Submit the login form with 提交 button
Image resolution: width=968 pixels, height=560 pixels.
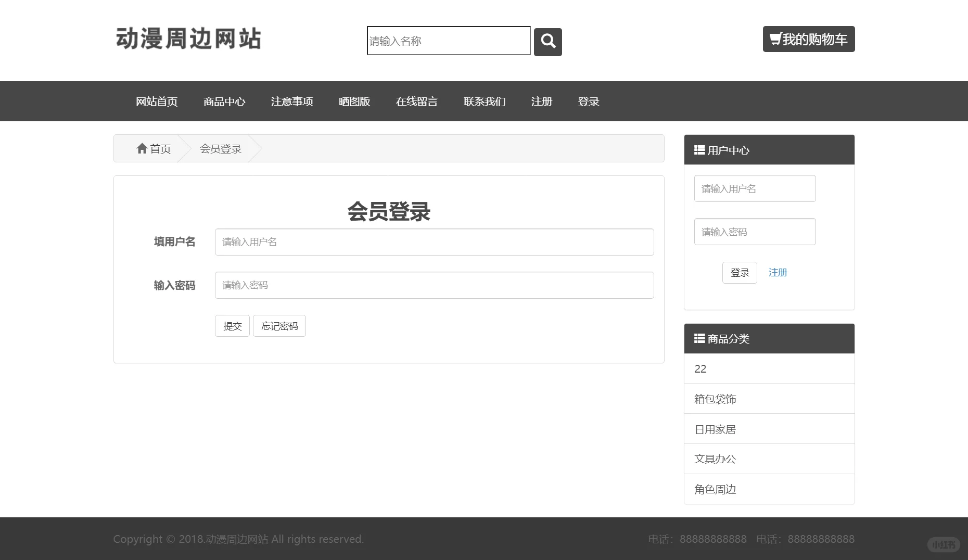[x=232, y=325]
